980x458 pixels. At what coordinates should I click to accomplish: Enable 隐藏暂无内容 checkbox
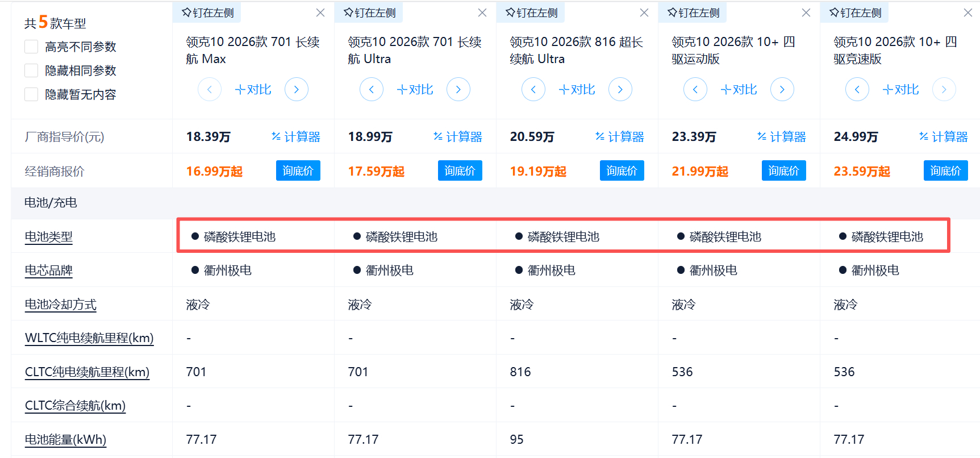pyautogui.click(x=31, y=94)
